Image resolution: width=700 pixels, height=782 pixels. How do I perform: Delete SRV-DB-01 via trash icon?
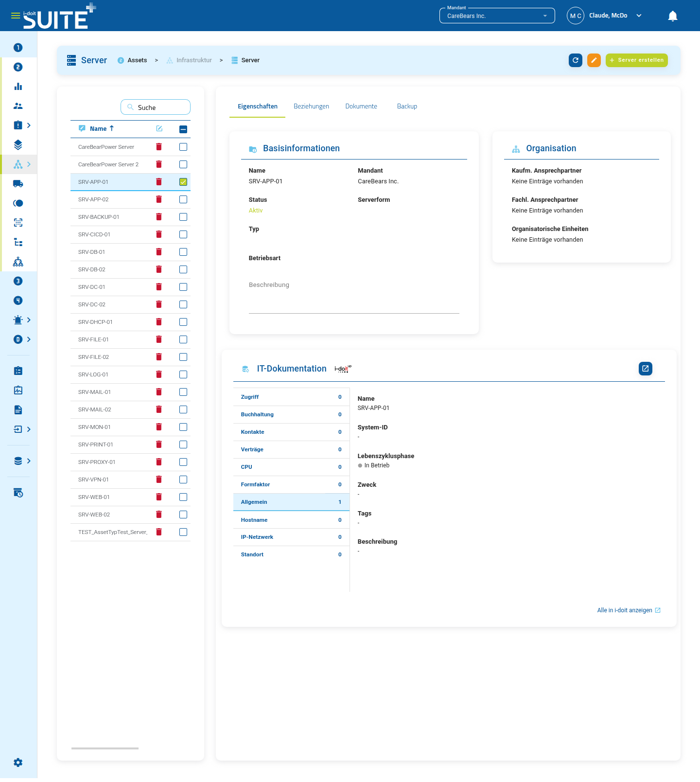click(159, 252)
